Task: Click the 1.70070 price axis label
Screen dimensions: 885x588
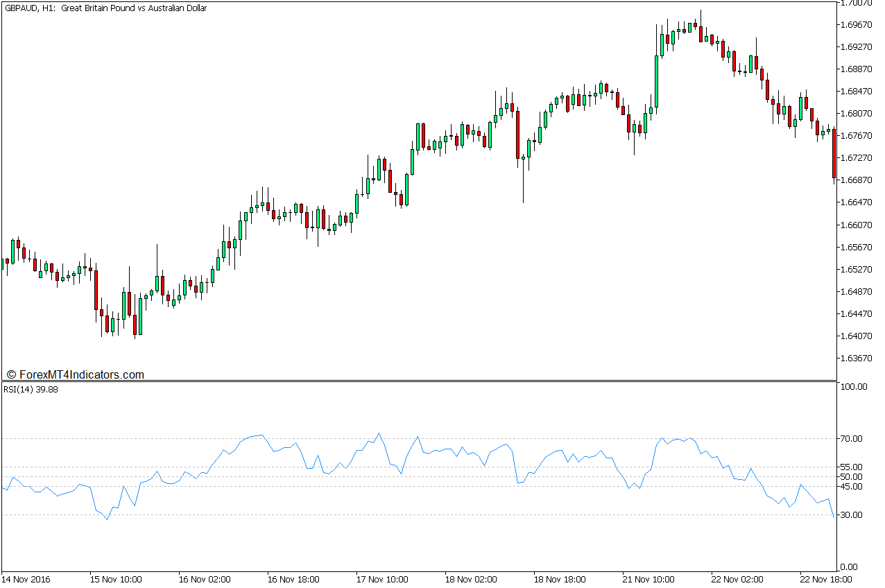Action: [x=856, y=3]
